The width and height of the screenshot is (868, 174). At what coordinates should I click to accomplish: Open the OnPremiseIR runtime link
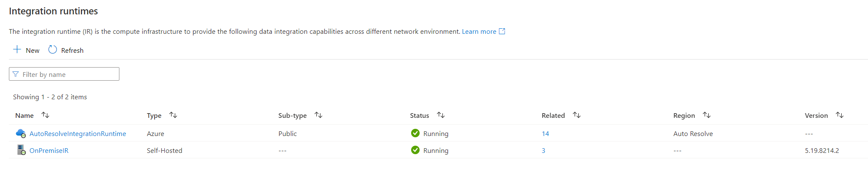tap(49, 150)
